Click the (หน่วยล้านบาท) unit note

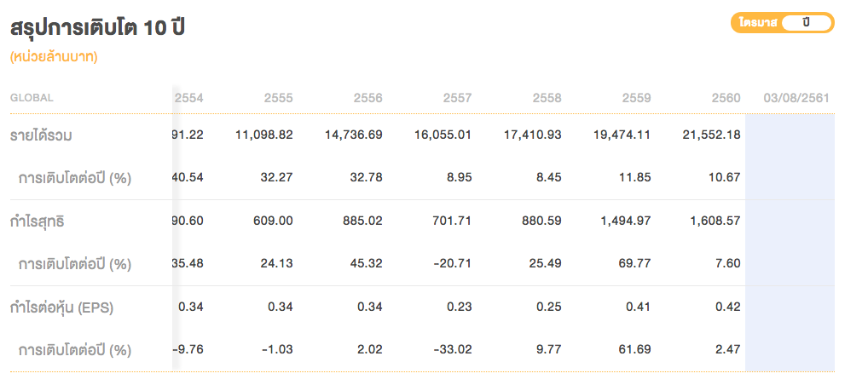click(x=54, y=58)
